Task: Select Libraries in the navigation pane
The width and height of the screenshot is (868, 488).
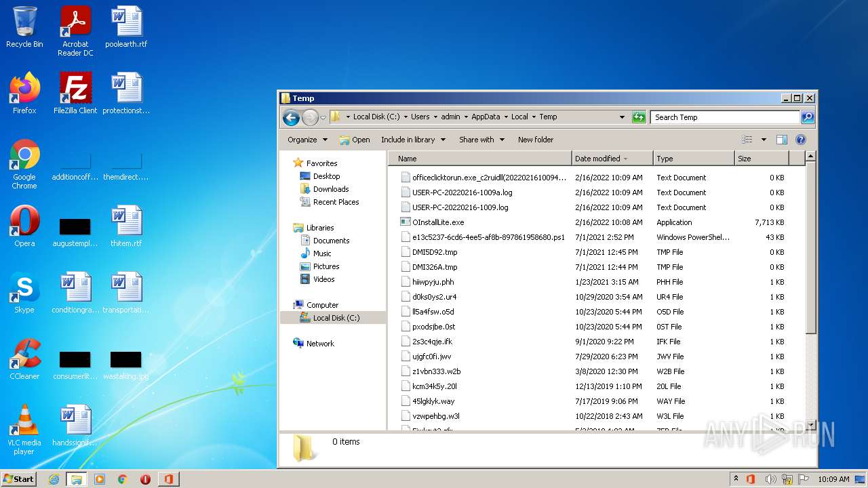Action: tap(313, 228)
